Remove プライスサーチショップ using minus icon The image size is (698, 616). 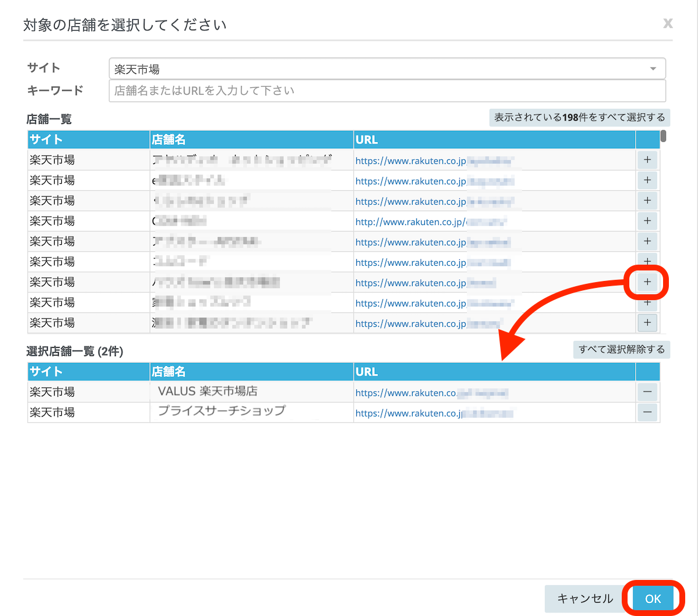pos(647,412)
